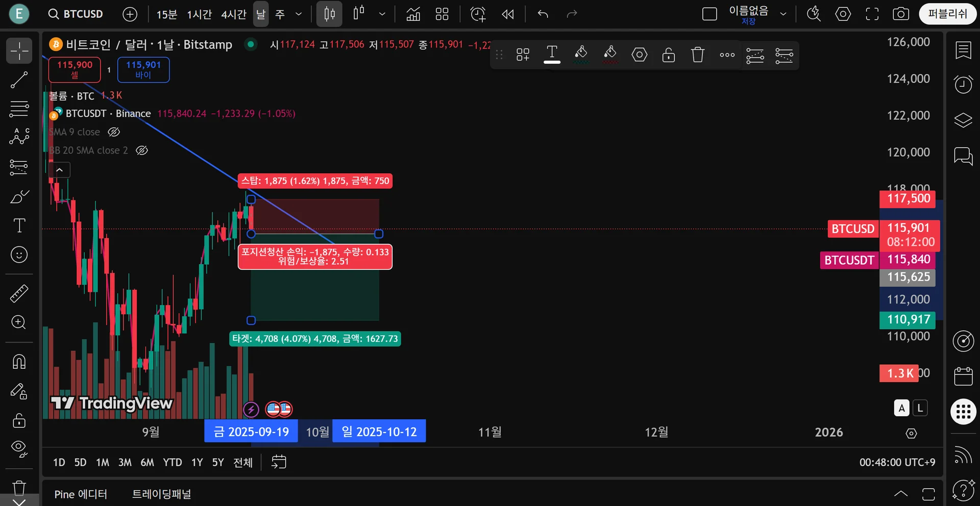Select the 날 daily timeframe
The width and height of the screenshot is (980, 506).
pos(261,14)
